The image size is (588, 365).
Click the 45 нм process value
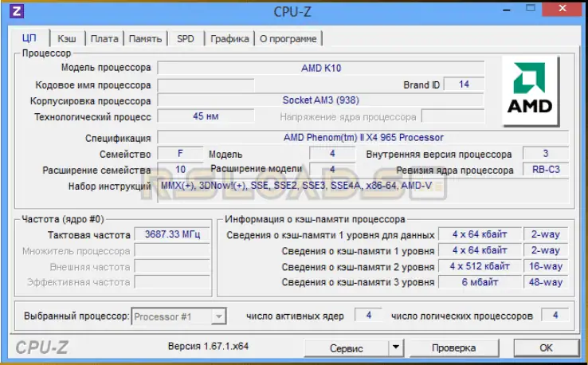pos(206,116)
